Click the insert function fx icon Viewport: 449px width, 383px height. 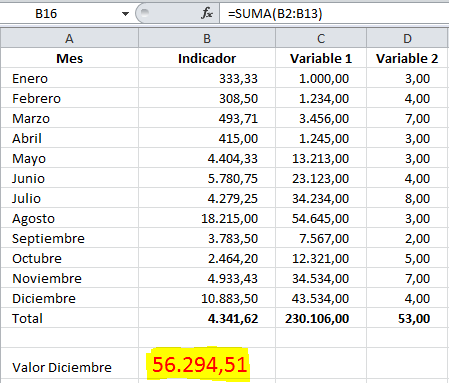207,14
